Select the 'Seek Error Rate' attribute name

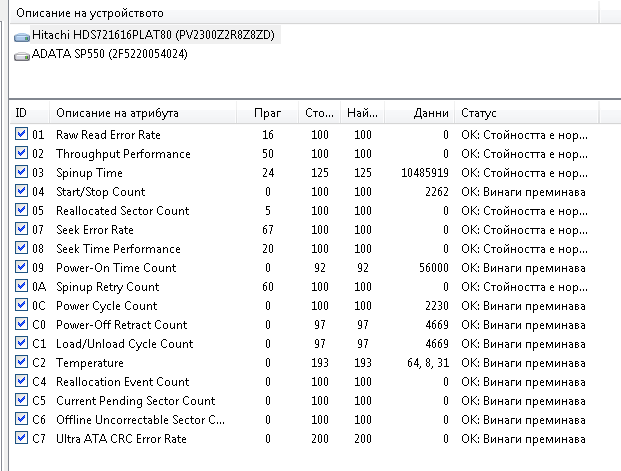95,230
